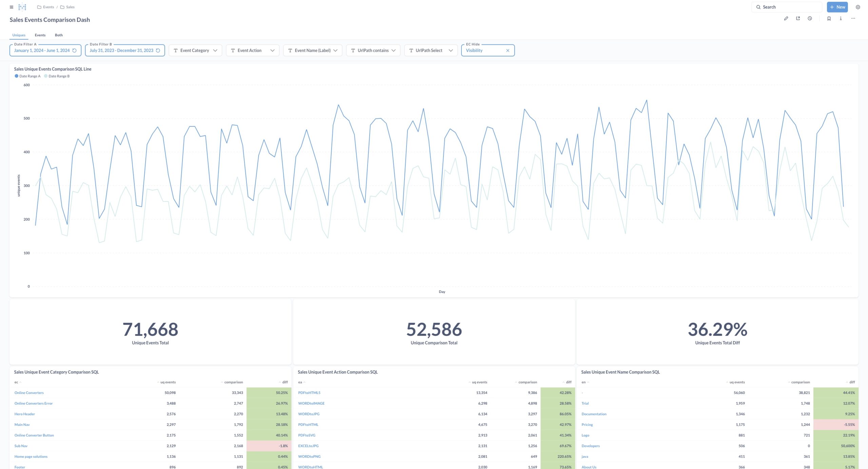Toggle Date Range A series in legend

click(x=28, y=76)
